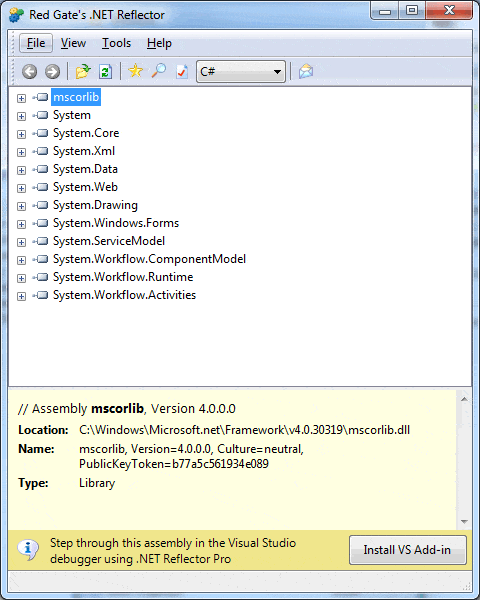Expand the System.Workflow.Activities tree node

pos(21,296)
